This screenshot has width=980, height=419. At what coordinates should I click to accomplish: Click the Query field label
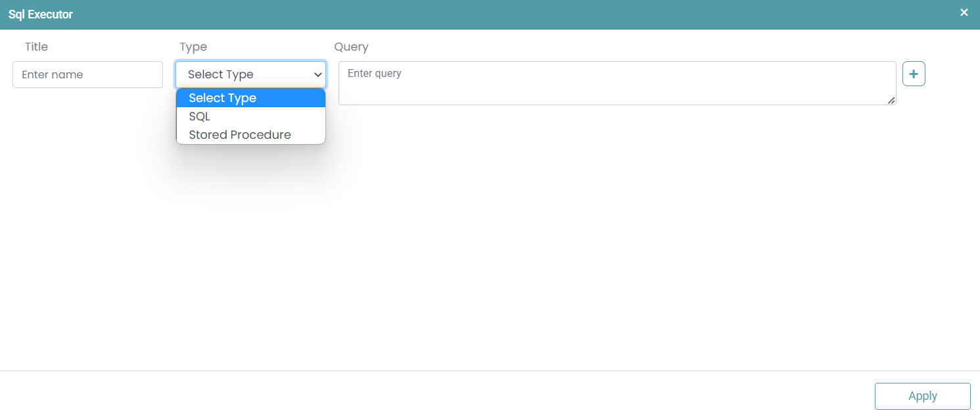(x=351, y=47)
